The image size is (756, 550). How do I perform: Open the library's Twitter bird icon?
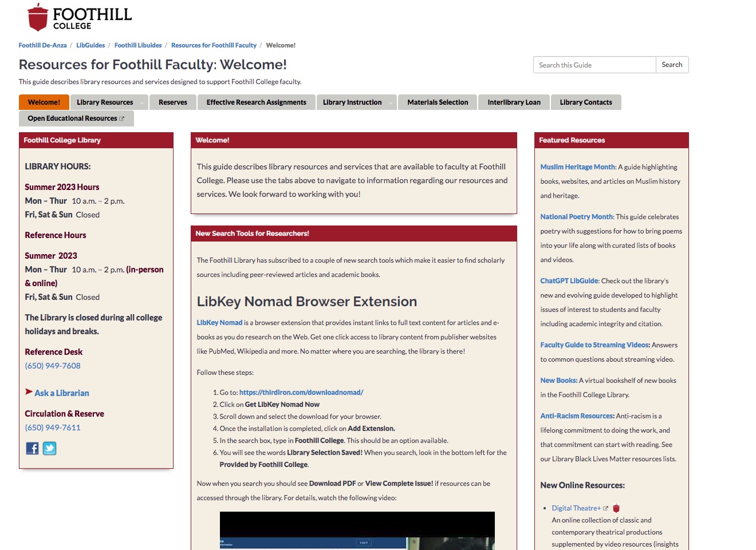point(50,449)
